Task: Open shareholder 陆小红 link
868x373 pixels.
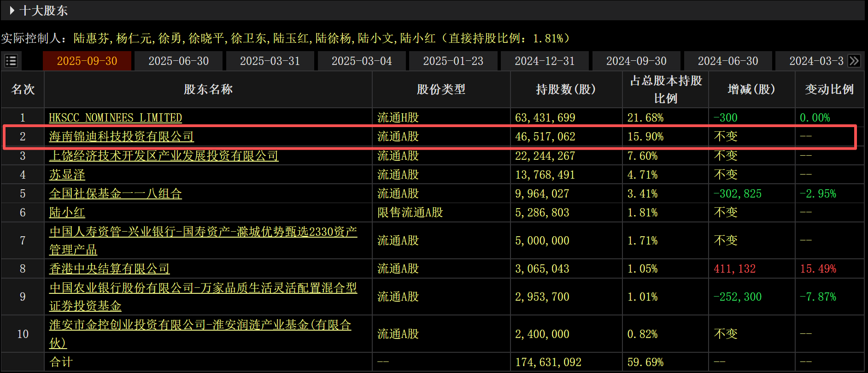Action: [x=67, y=212]
